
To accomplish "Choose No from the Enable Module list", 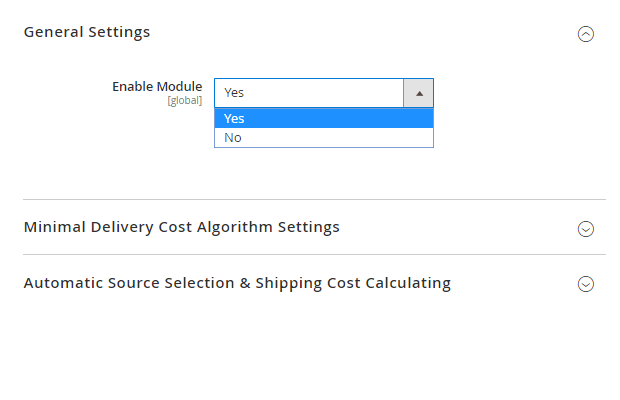I will coord(324,138).
